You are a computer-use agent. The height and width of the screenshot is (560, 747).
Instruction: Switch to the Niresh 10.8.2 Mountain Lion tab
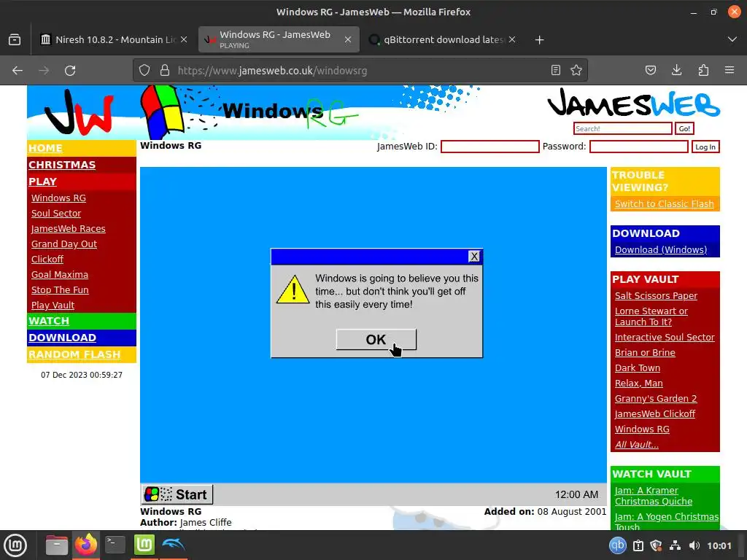tap(113, 39)
